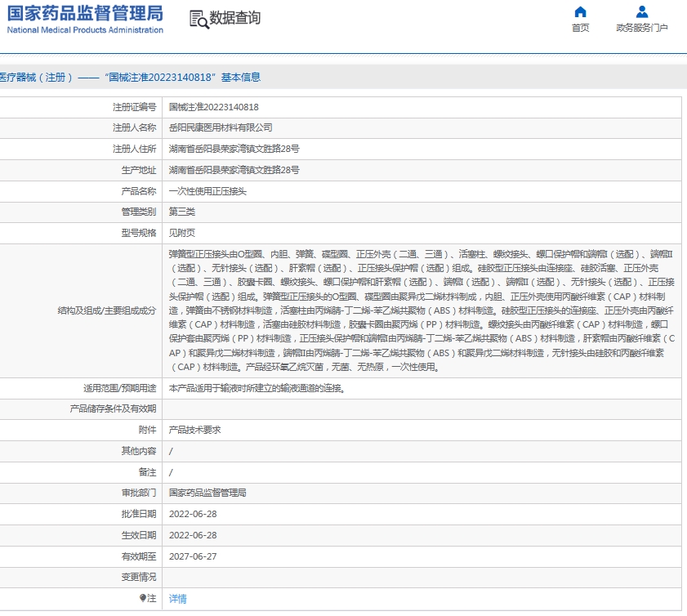Screen dimensions: 687x616
Task: Click the 批准日期 label
Action: click(139, 514)
